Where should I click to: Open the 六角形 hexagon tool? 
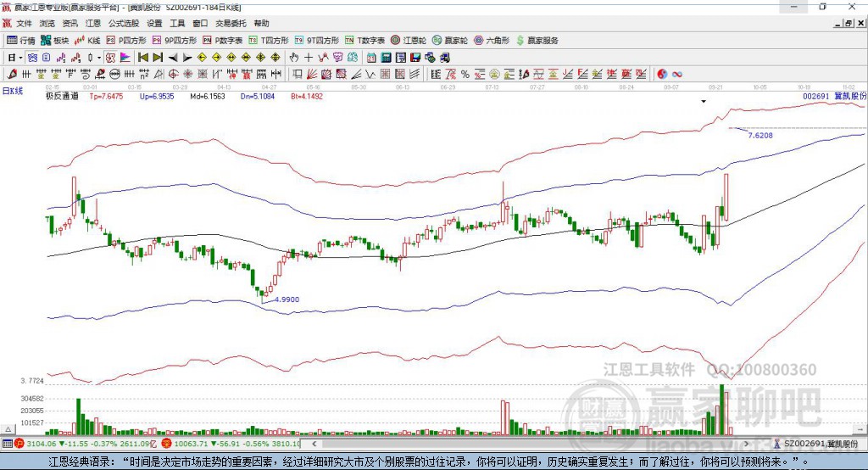coord(492,41)
